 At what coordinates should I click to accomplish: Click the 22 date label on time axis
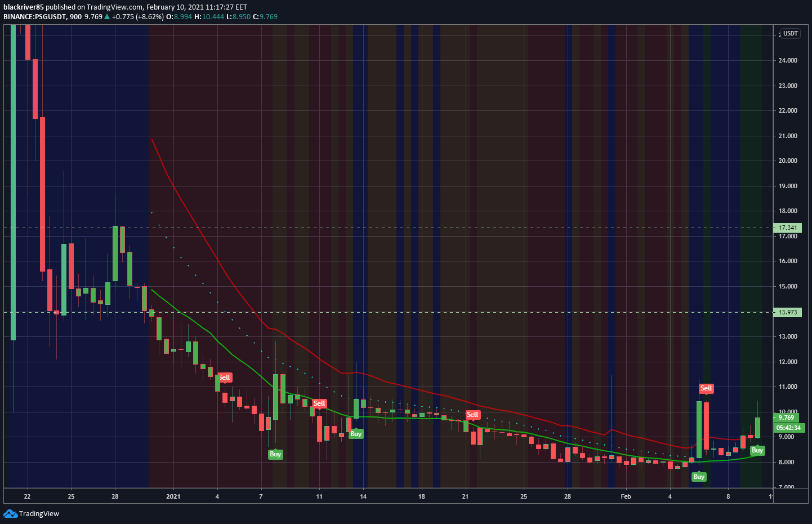pyautogui.click(x=27, y=496)
